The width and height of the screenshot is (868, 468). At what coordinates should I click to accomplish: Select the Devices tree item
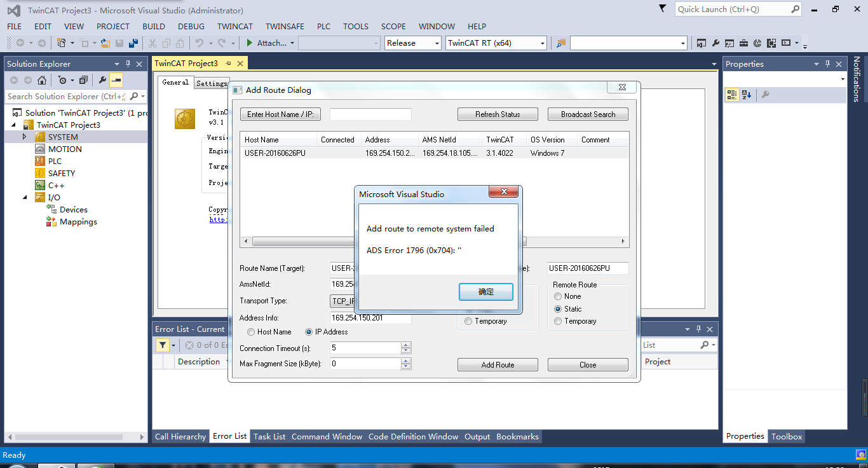click(74, 210)
